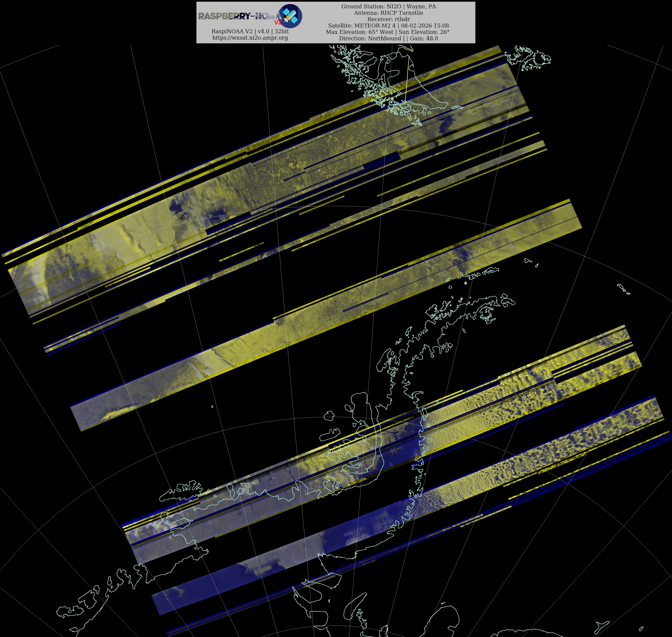Select the Antenna RHCP Turnstile text
Screen dimensions: 672x637
click(x=389, y=13)
